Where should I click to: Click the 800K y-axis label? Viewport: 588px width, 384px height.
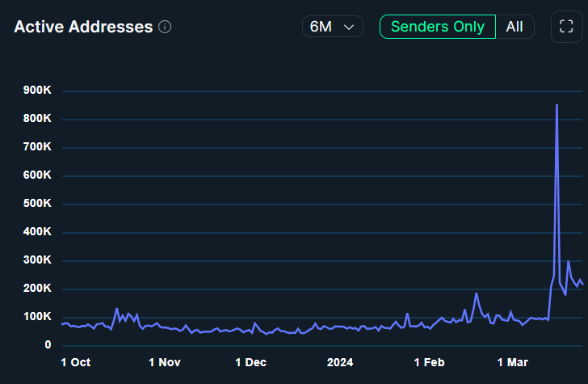point(37,119)
